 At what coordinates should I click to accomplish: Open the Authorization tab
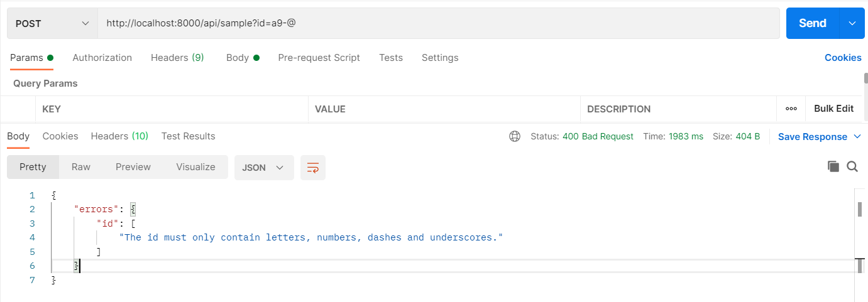click(102, 58)
